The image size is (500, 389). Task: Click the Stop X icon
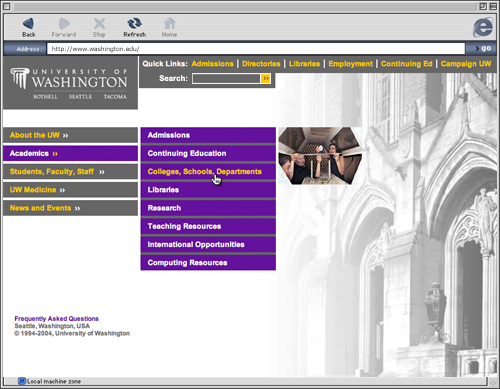(x=99, y=24)
